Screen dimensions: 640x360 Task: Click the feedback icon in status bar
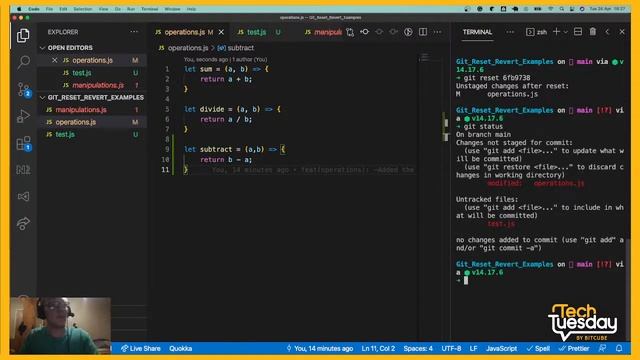[602, 348]
